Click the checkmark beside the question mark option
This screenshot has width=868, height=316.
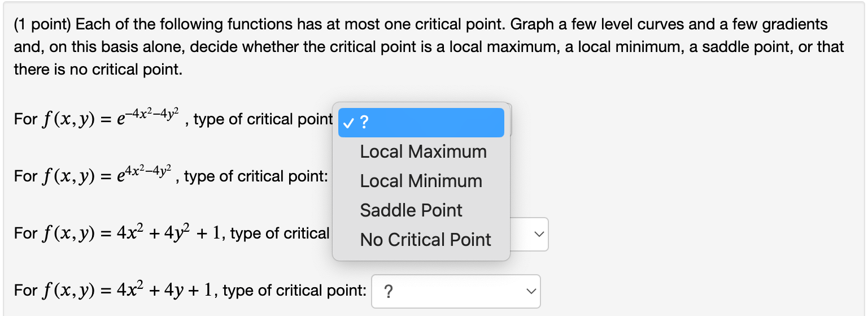348,123
